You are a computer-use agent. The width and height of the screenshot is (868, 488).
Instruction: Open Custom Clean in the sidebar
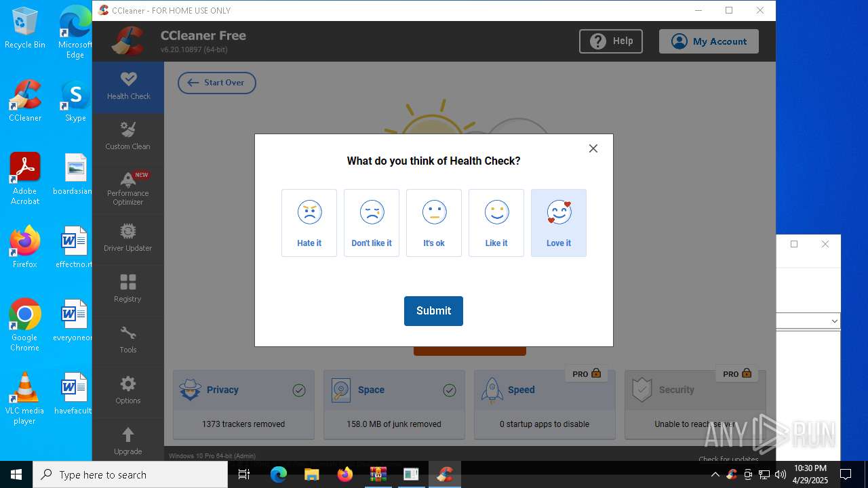pos(128,138)
